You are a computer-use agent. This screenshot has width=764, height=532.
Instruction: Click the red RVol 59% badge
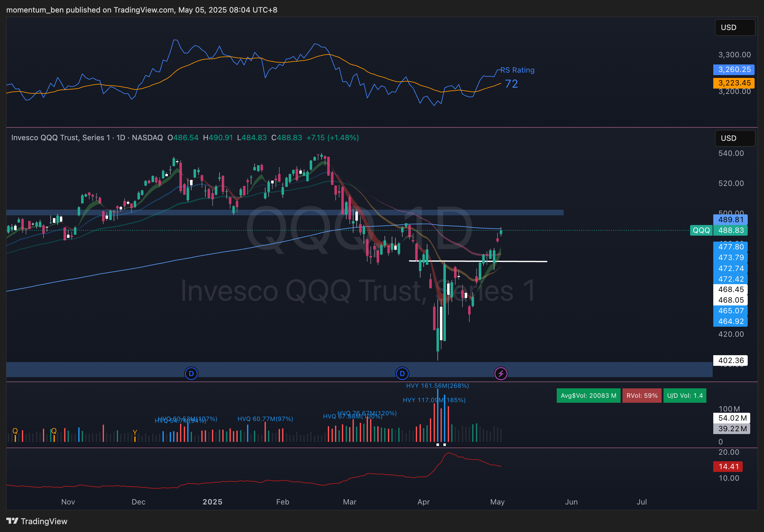642,395
